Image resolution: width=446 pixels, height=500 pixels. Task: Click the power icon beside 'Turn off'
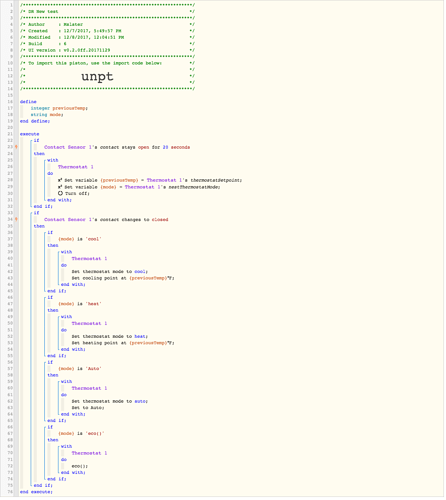tap(60, 194)
